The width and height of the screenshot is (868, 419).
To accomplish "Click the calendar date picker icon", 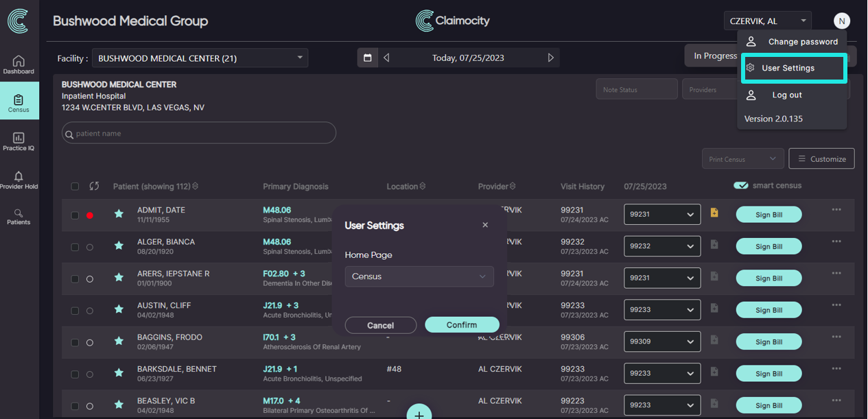I will (367, 58).
